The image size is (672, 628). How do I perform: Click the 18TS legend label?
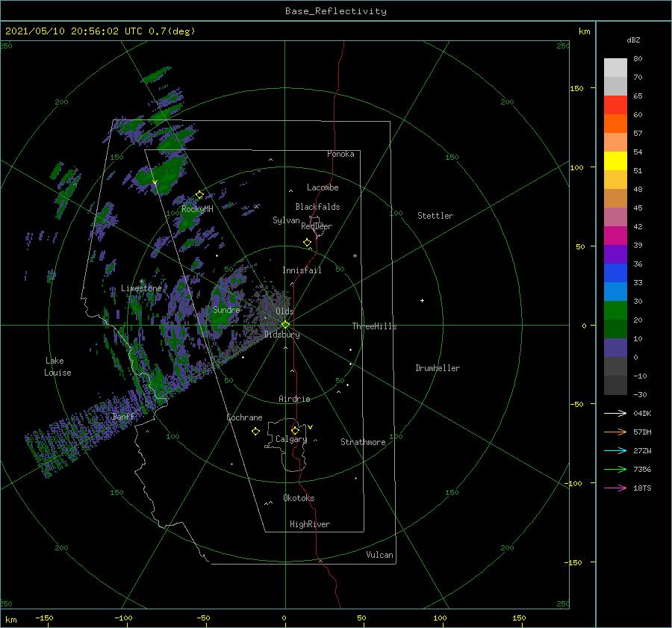(x=642, y=488)
